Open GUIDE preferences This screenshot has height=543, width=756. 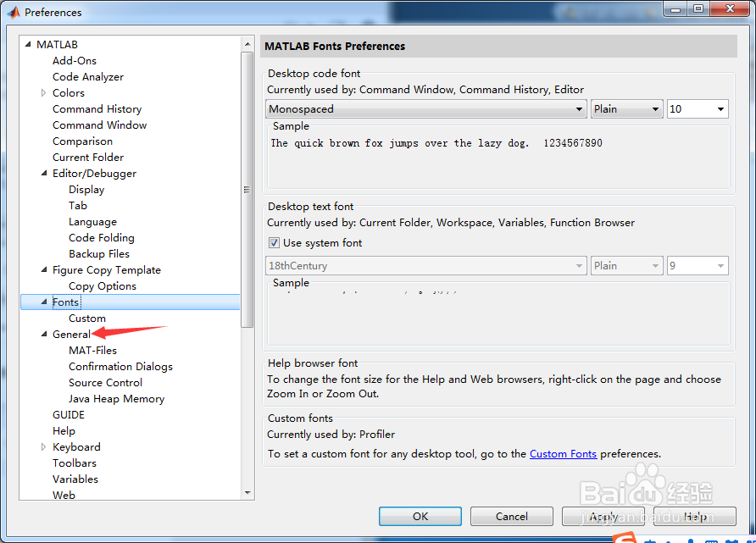[69, 415]
